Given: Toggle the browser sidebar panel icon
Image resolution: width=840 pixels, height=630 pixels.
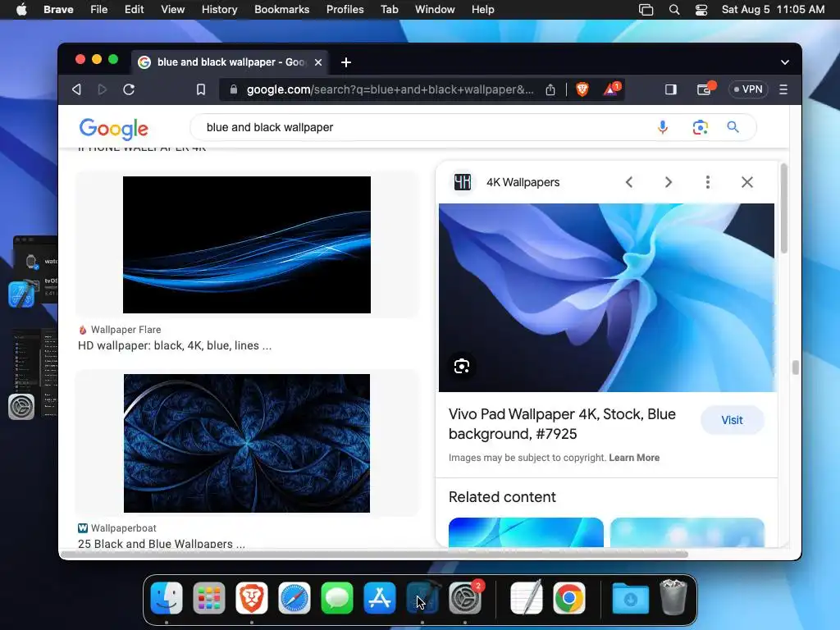Looking at the screenshot, I should (671, 89).
